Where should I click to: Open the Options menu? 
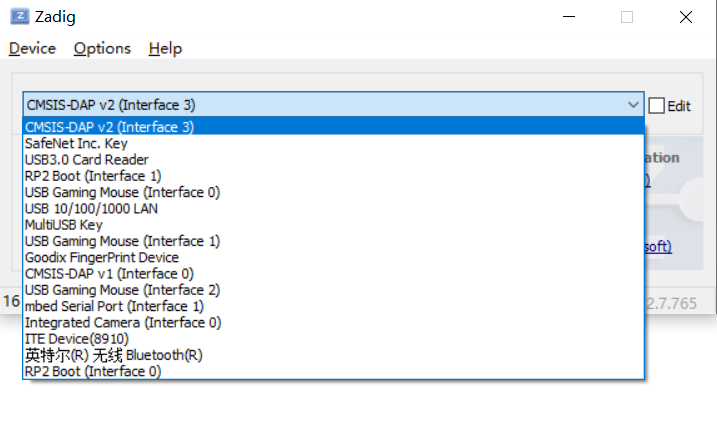(102, 48)
